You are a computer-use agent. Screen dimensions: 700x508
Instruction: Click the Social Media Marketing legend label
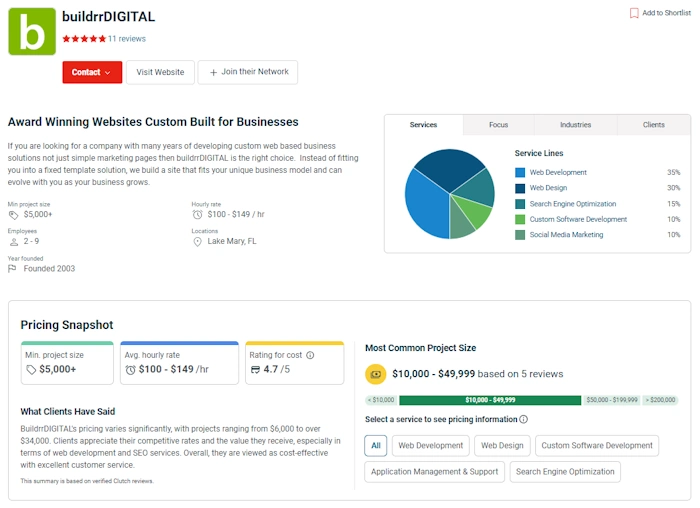[x=566, y=235]
